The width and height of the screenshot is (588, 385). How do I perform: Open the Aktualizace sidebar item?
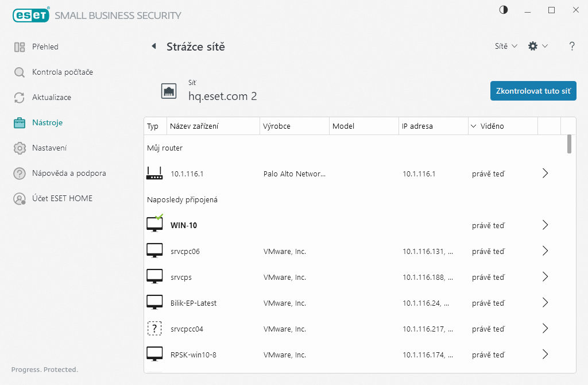pos(52,98)
